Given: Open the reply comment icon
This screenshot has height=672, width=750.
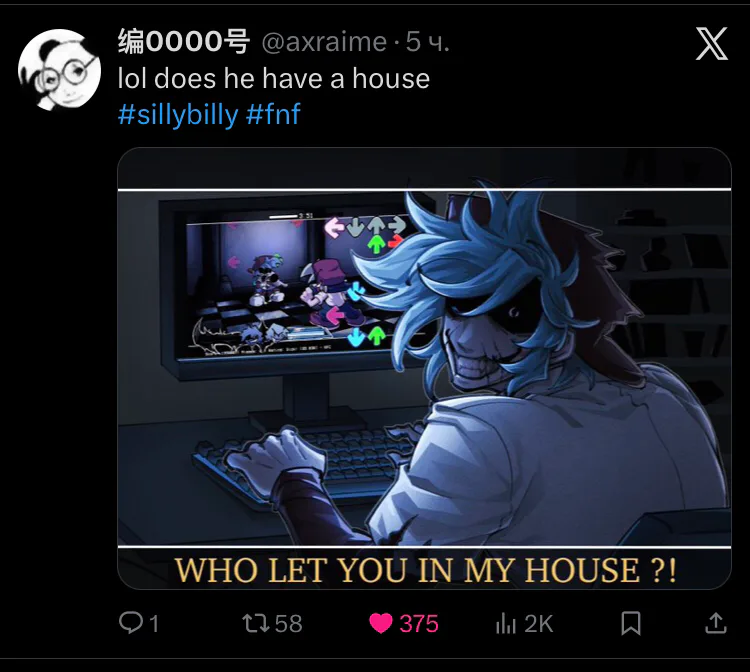Looking at the screenshot, I should click(130, 623).
